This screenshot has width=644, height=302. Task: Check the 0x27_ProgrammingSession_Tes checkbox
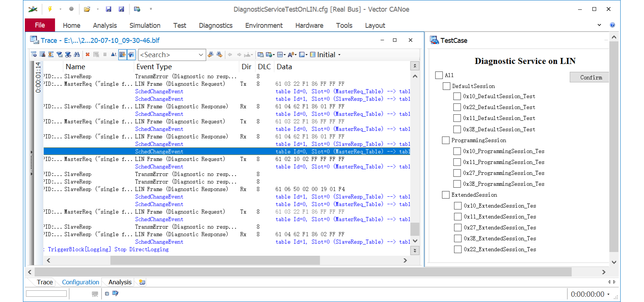click(457, 173)
